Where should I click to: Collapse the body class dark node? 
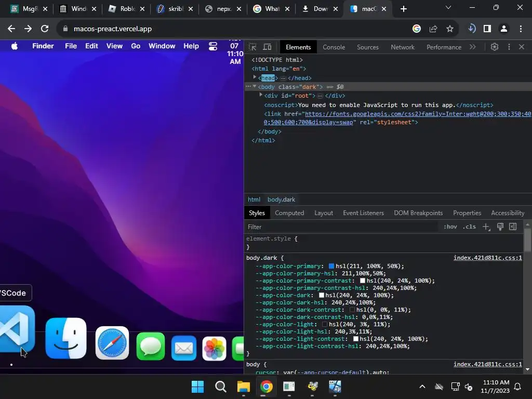coord(255,87)
